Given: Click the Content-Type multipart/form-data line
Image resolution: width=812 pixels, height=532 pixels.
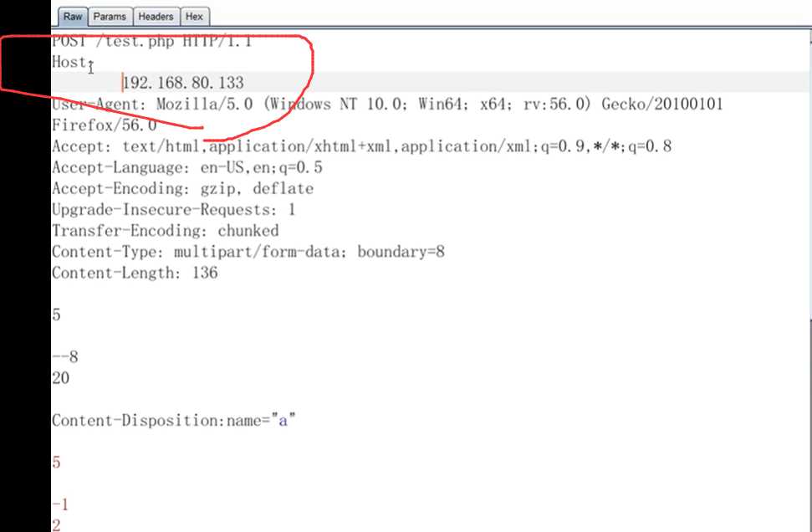Looking at the screenshot, I should click(248, 252).
